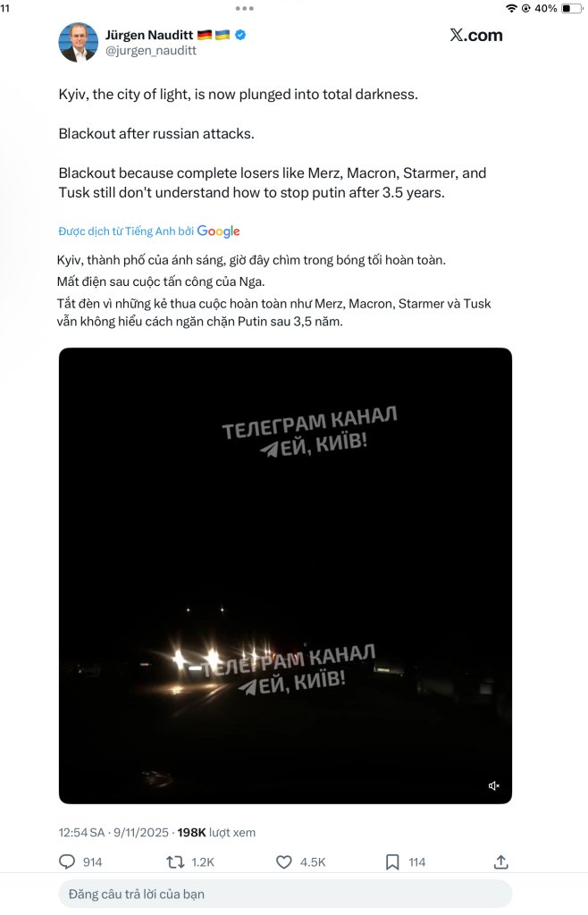Click the Google logo in translation note

point(218,231)
